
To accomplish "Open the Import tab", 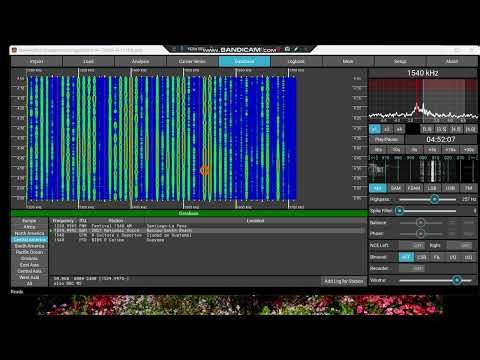I will pyautogui.click(x=37, y=61).
